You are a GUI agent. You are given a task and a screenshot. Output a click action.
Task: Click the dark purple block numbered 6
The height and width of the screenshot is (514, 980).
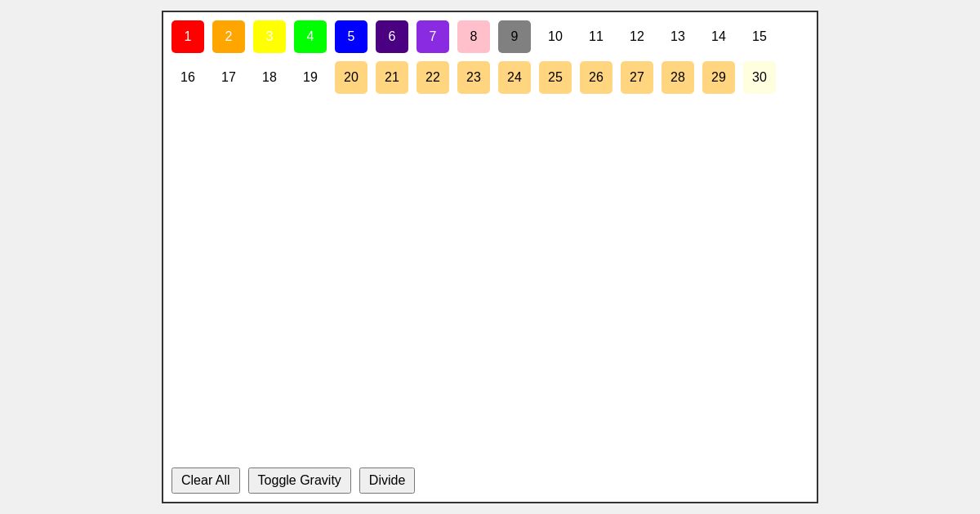pyautogui.click(x=392, y=37)
